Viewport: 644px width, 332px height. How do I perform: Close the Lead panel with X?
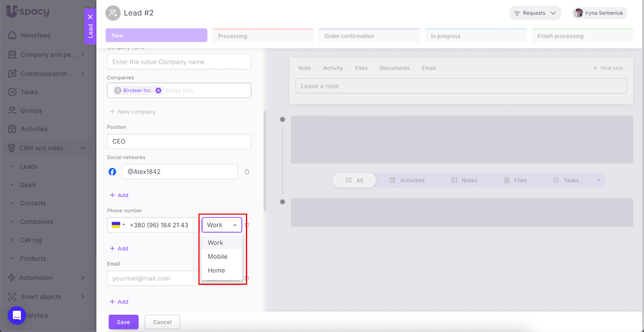(90, 17)
